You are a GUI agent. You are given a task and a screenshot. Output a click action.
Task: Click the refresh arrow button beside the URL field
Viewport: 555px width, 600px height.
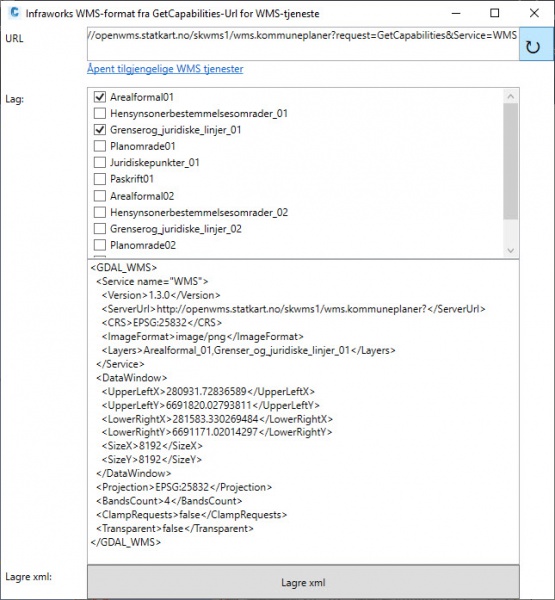pos(536,44)
